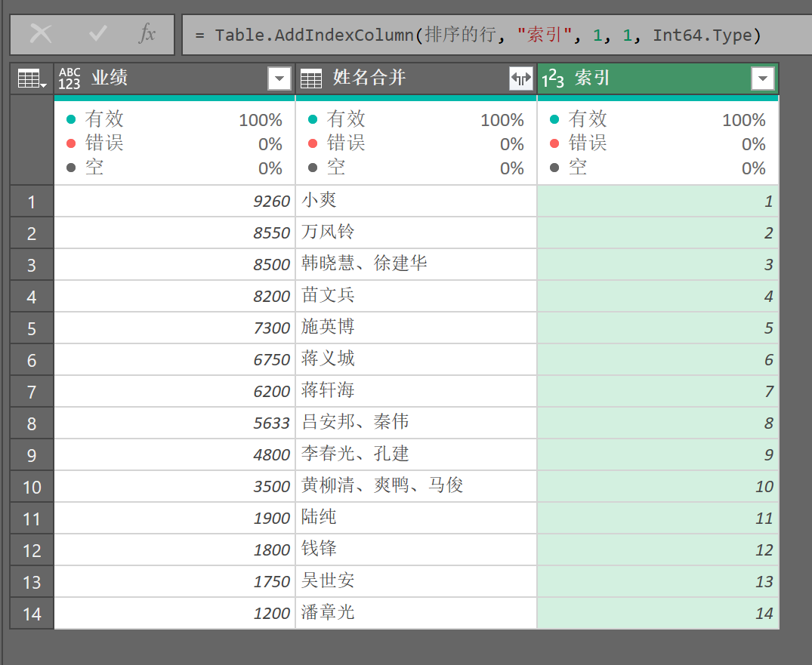Screen dimensions: 812x665
Task: Click the name cell 施英博
Action: click(x=416, y=328)
